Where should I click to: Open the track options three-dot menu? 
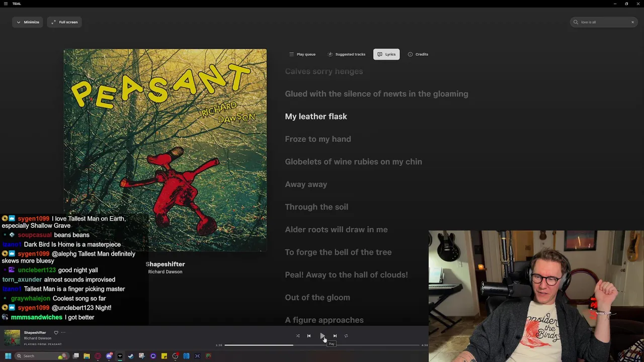(63, 332)
